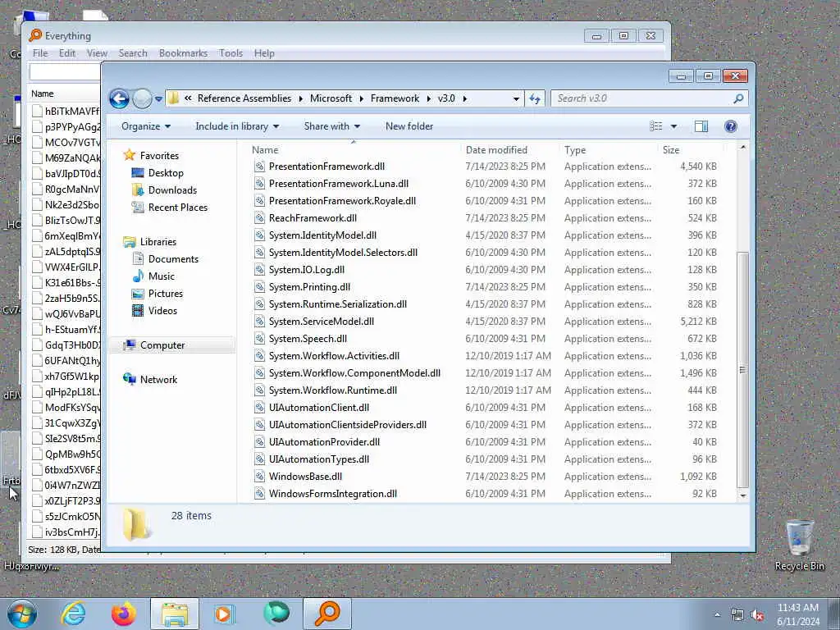Select WindowsFormsIntegration.dll in the list
The image size is (840, 630).
(x=333, y=494)
